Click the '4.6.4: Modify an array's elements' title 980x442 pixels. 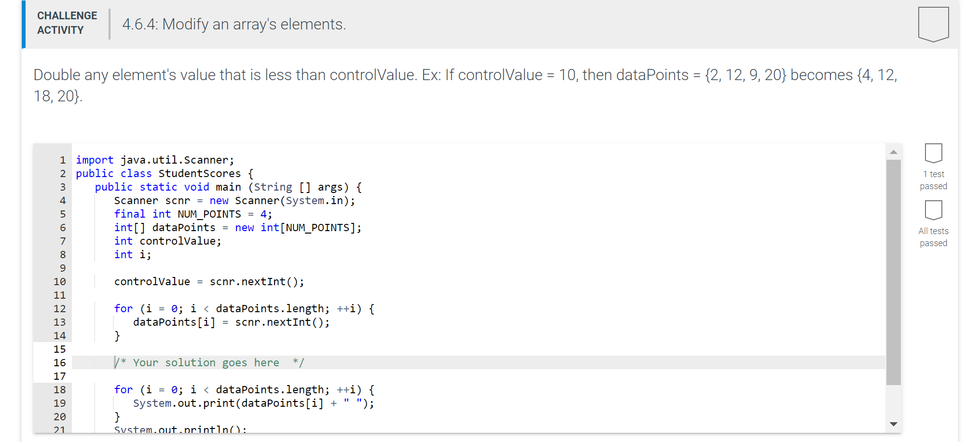[x=234, y=24]
